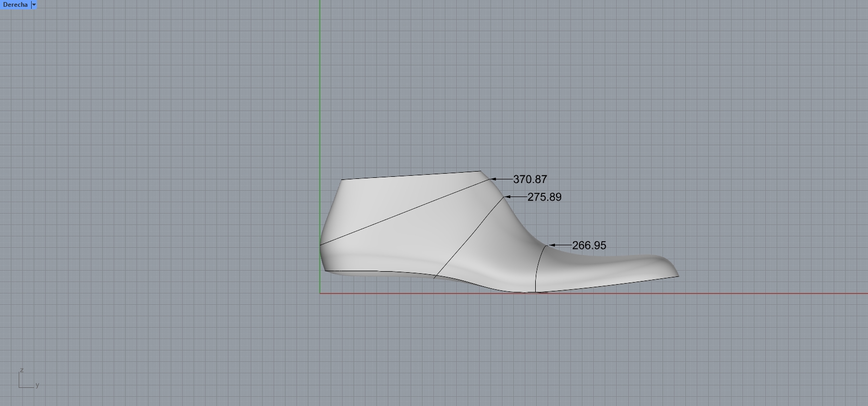
Task: Click the z label on the axes icon
Action: tap(21, 370)
